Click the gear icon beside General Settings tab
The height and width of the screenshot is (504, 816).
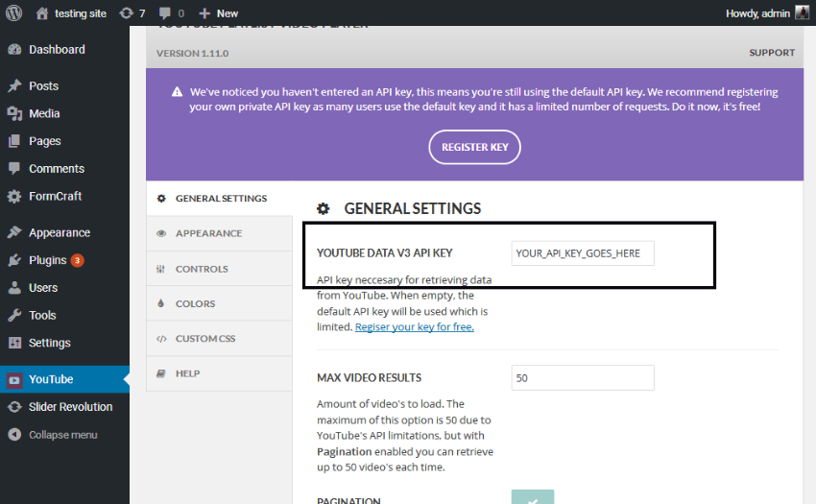[161, 199]
